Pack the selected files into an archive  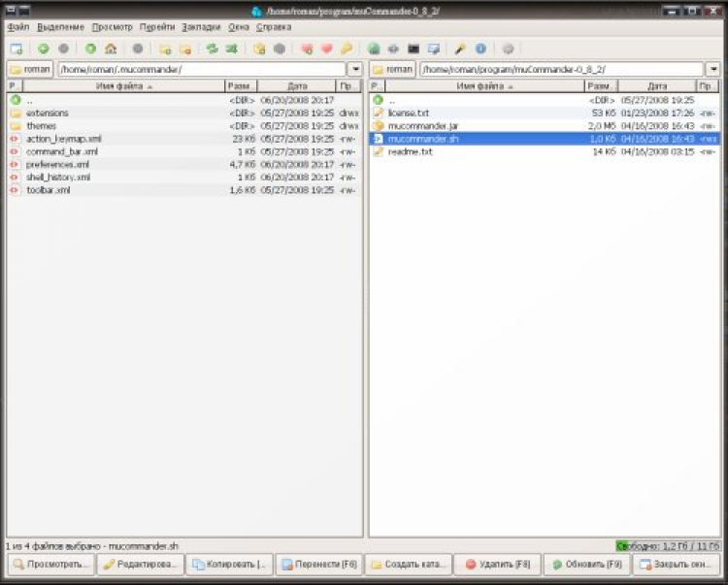coord(259,49)
